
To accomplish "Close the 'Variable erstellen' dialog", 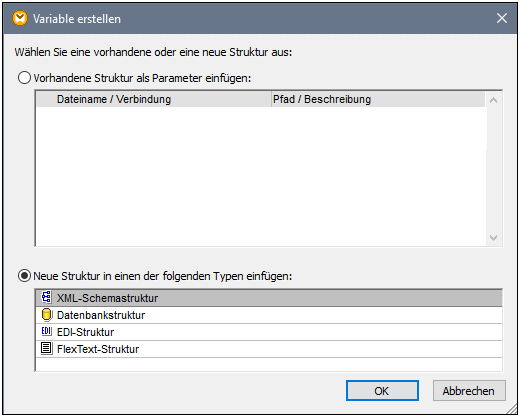I will (502, 18).
